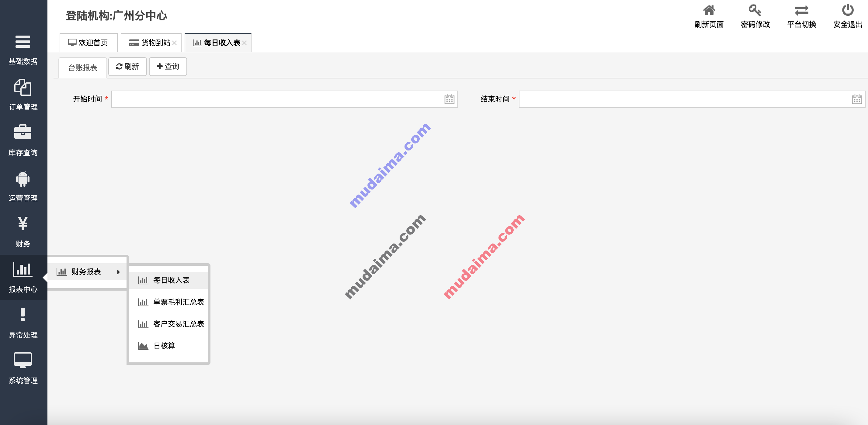
Task: Expand the 财务报表 submenu
Action: pos(88,272)
